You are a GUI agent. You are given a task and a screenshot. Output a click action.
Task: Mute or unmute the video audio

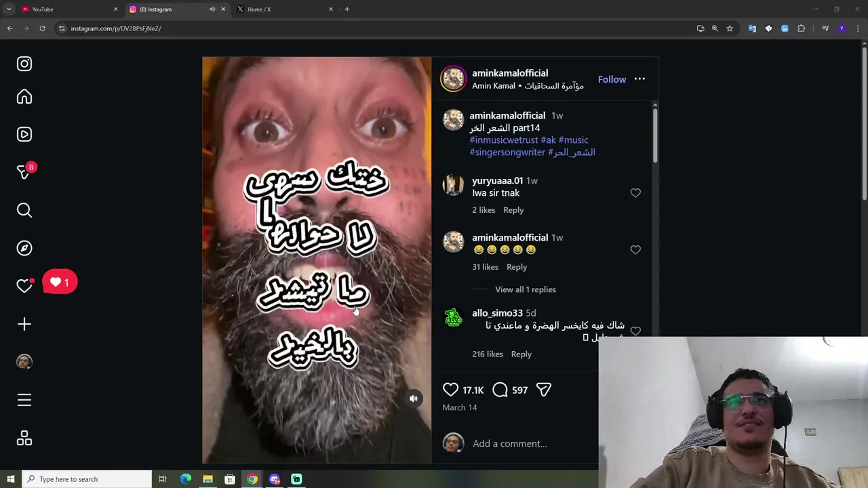coord(414,399)
